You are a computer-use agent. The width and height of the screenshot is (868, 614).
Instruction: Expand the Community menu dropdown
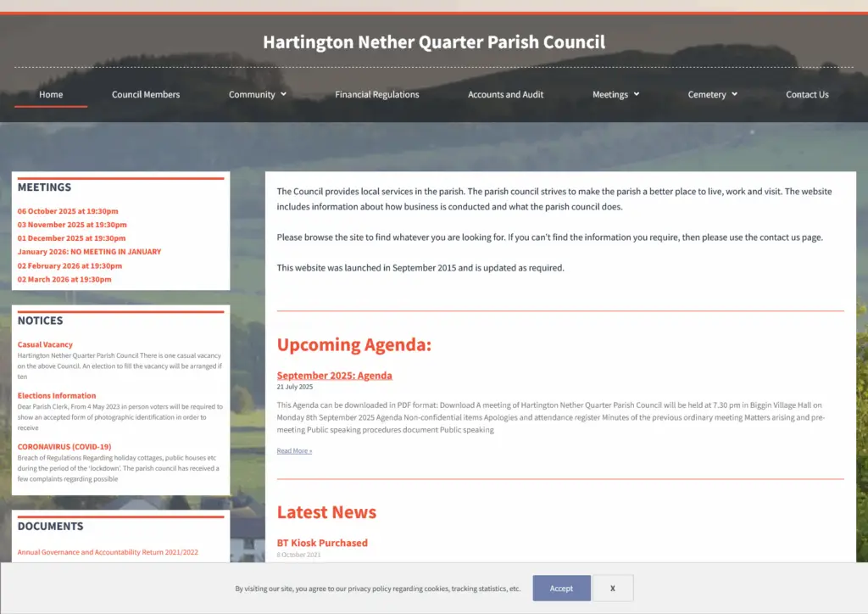pyautogui.click(x=257, y=94)
